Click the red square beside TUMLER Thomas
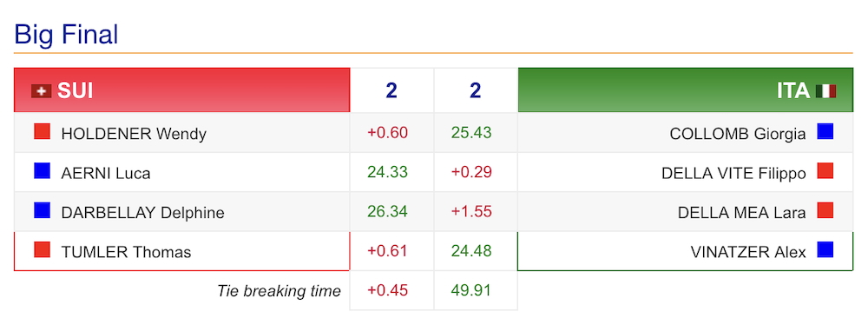Screen dimensions: 868x325 42,249
